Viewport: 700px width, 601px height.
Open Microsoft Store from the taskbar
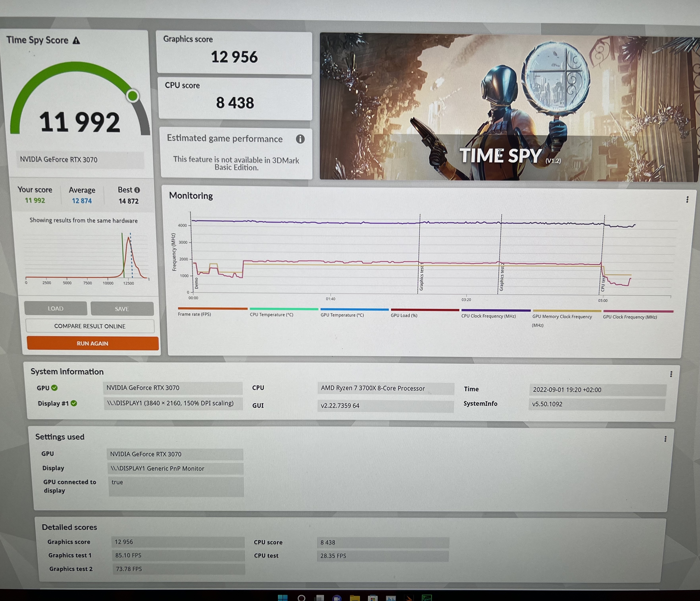[373, 598]
